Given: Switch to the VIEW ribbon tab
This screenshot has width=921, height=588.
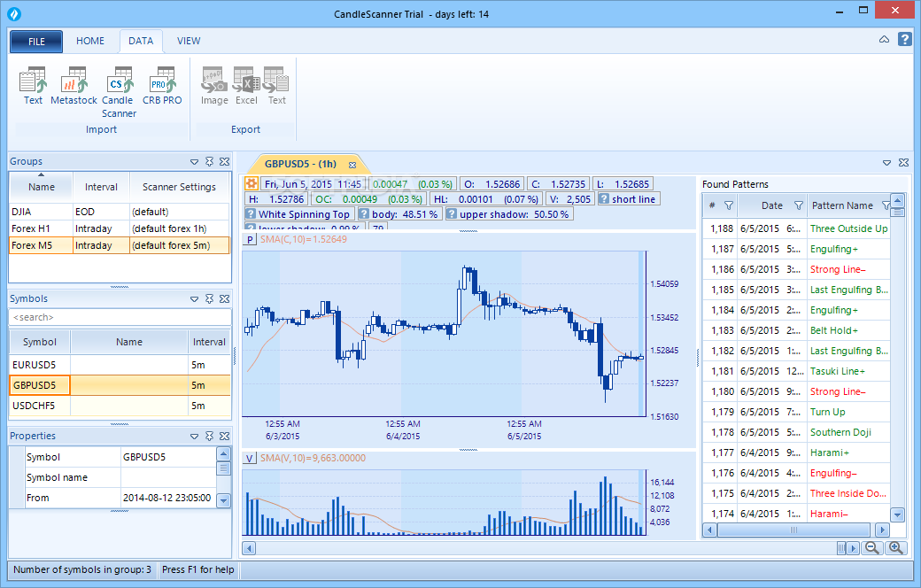Looking at the screenshot, I should (189, 41).
